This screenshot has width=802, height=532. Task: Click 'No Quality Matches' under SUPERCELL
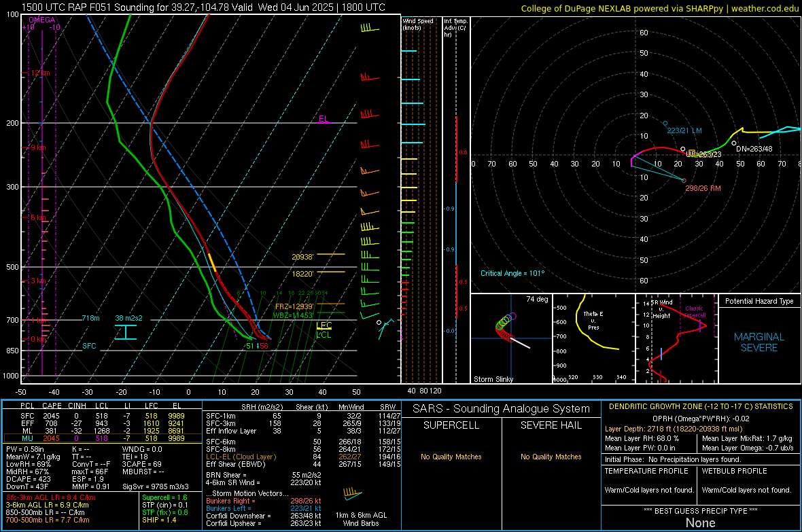click(x=451, y=457)
